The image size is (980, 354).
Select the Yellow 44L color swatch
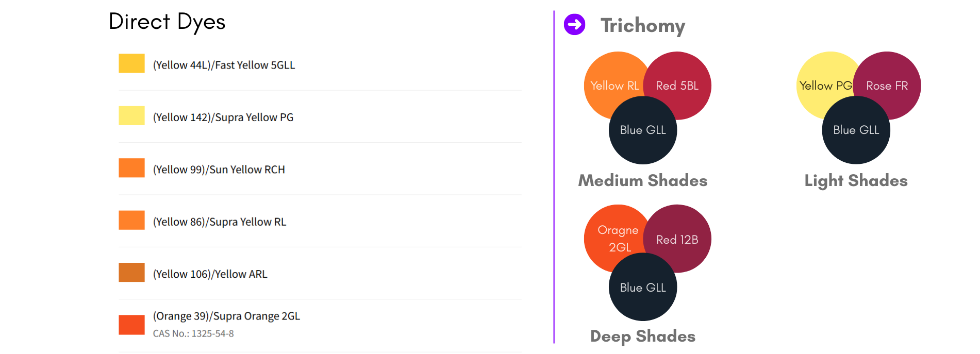131,63
